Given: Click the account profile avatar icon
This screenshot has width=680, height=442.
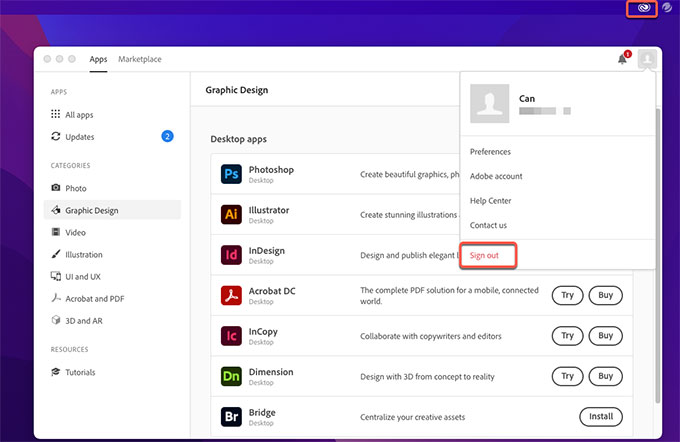Looking at the screenshot, I should [x=647, y=59].
